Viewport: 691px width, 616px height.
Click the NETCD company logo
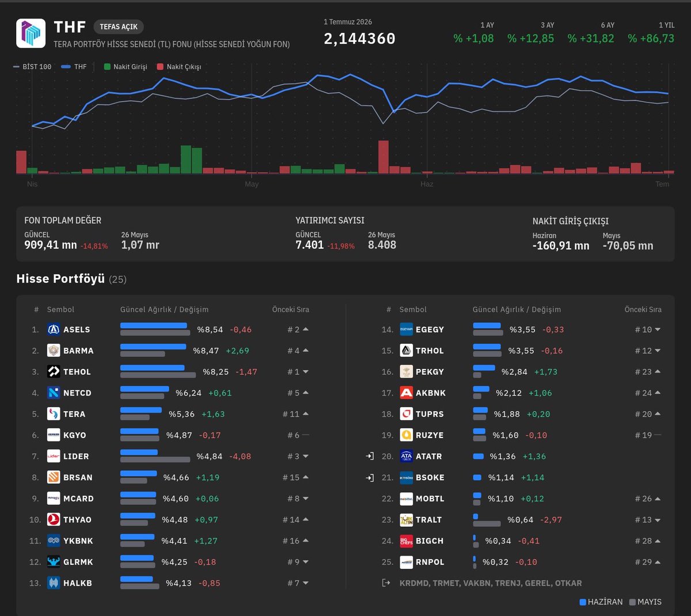click(54, 393)
